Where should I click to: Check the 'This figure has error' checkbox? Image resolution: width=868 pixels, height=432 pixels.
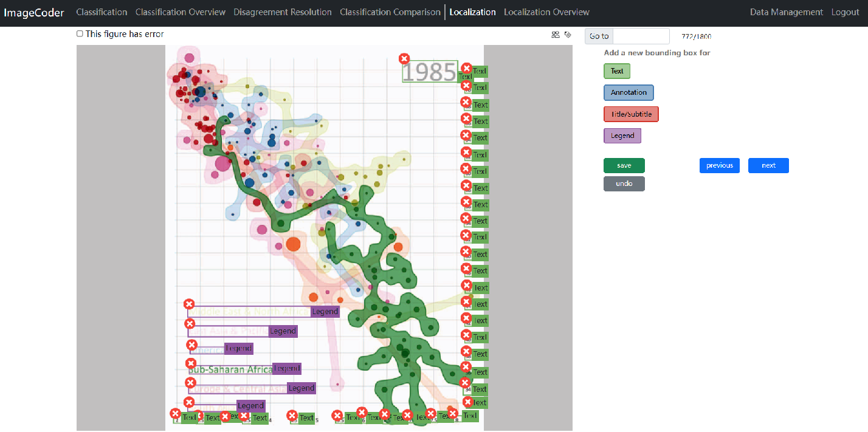(80, 34)
